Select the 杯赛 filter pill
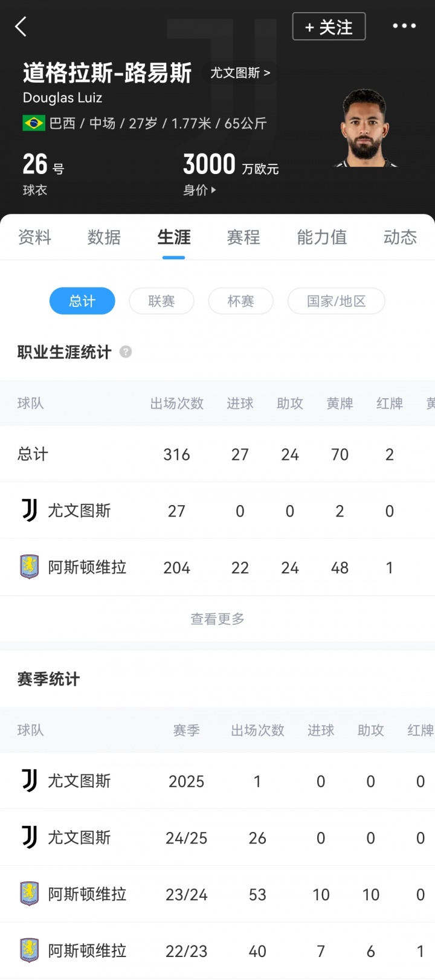The height and width of the screenshot is (980, 435). click(240, 301)
